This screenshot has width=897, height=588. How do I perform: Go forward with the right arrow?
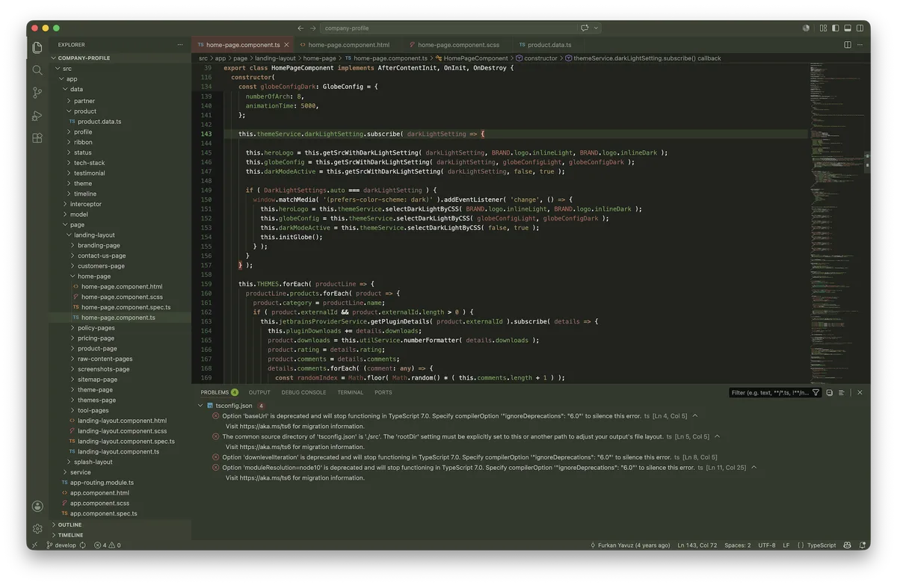click(x=313, y=28)
